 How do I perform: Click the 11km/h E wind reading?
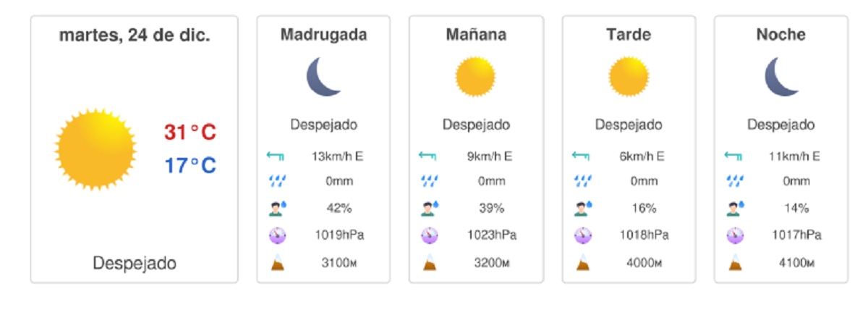pos(794,156)
